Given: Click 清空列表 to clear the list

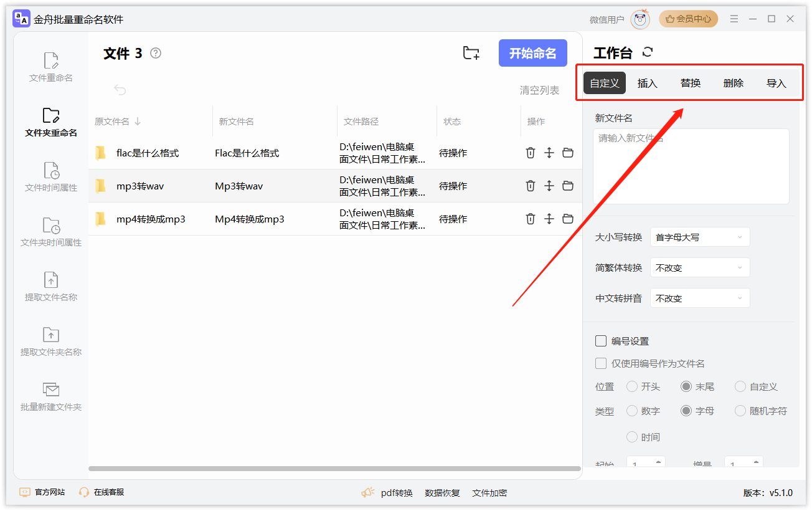Looking at the screenshot, I should point(539,90).
